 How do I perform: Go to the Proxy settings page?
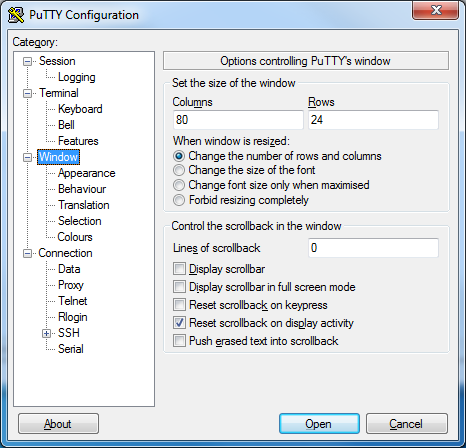pyautogui.click(x=71, y=285)
